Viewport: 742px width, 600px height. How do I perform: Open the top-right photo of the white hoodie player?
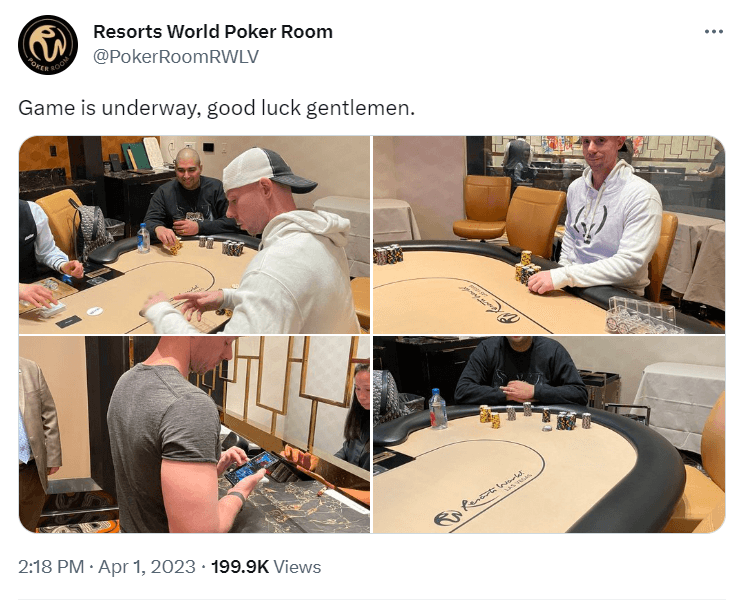click(549, 235)
